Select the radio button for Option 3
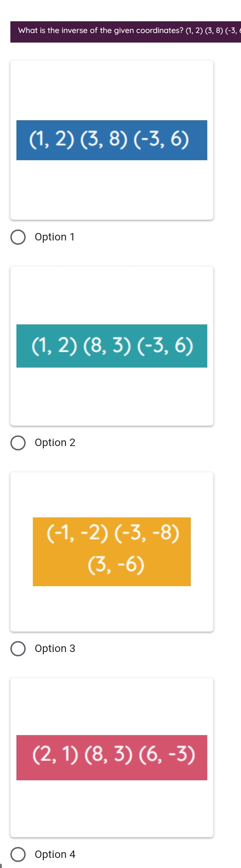The height and width of the screenshot is (868, 241). (18, 649)
